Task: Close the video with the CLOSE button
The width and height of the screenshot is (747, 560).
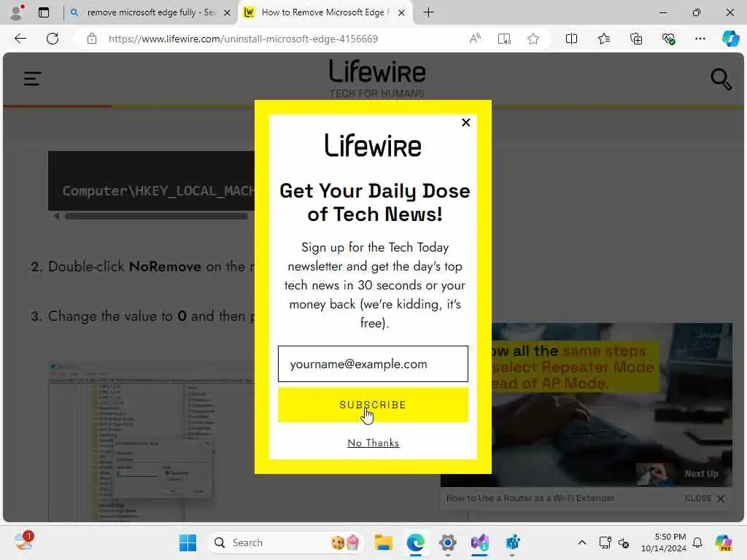Action: pos(705,498)
